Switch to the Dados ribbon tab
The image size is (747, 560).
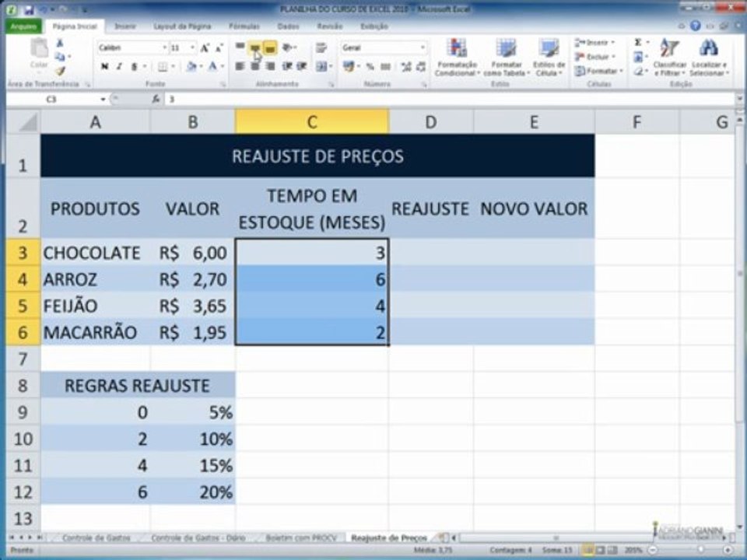coord(288,26)
